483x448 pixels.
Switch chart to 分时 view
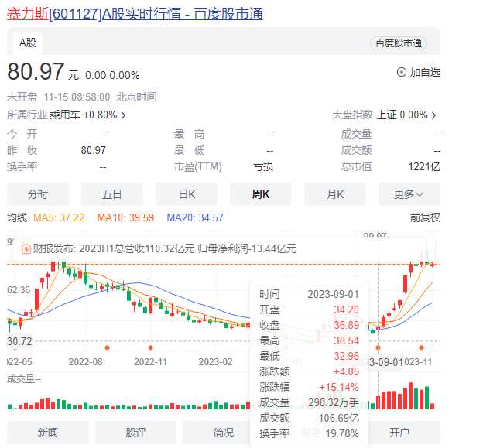click(x=38, y=194)
